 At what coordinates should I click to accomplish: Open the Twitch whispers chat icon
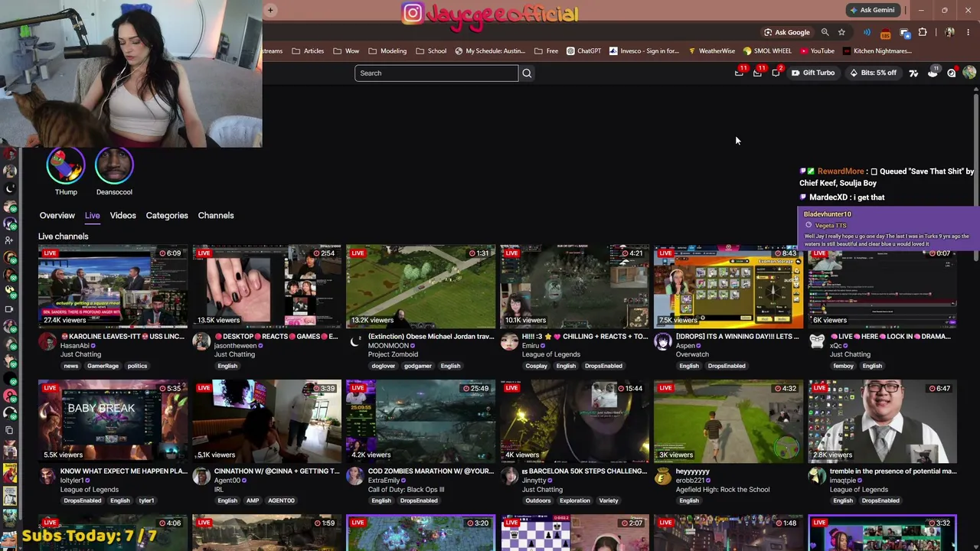(776, 73)
